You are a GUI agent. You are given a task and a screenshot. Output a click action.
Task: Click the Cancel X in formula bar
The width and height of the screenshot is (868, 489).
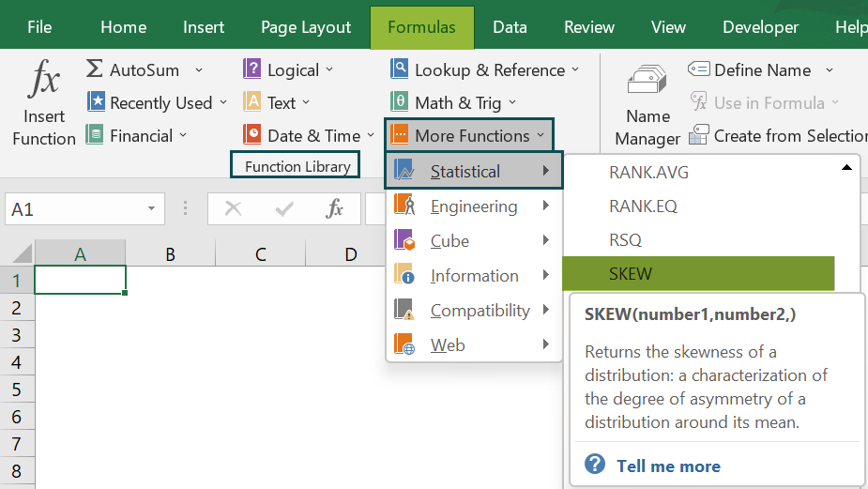tap(233, 208)
